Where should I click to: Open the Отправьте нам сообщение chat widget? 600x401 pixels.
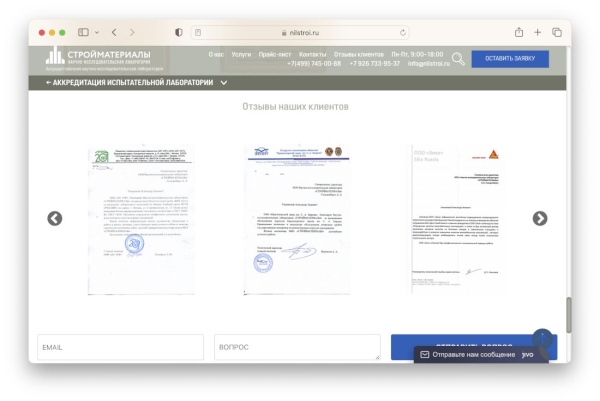tap(481, 355)
